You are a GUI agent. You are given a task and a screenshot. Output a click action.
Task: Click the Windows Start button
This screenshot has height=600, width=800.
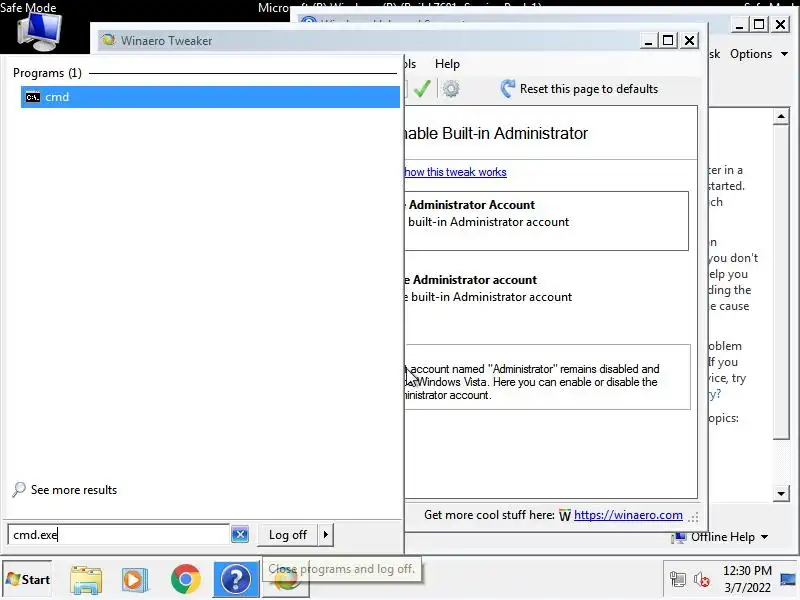point(28,580)
